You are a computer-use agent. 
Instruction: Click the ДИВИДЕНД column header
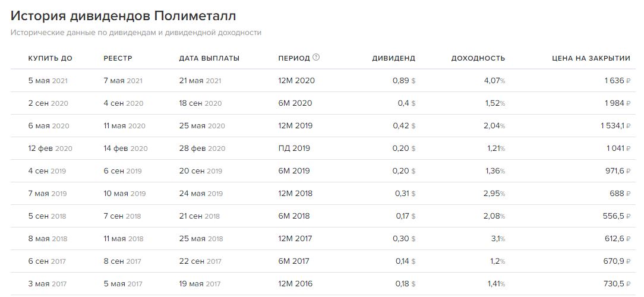click(393, 58)
